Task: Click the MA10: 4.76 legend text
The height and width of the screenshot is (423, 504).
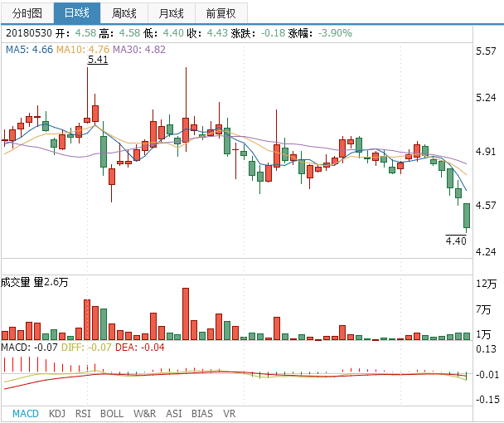Action: (83, 50)
